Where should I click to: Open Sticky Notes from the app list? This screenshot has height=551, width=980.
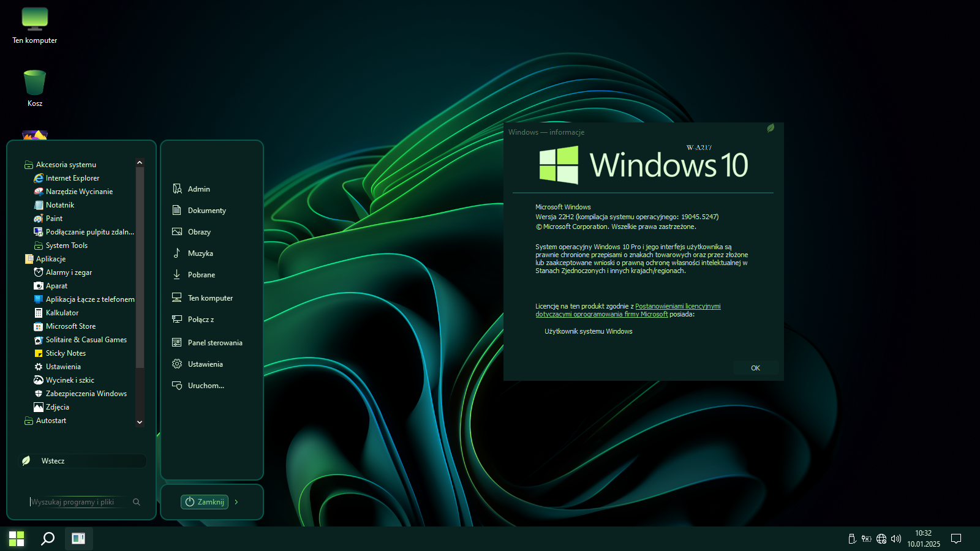pos(66,353)
